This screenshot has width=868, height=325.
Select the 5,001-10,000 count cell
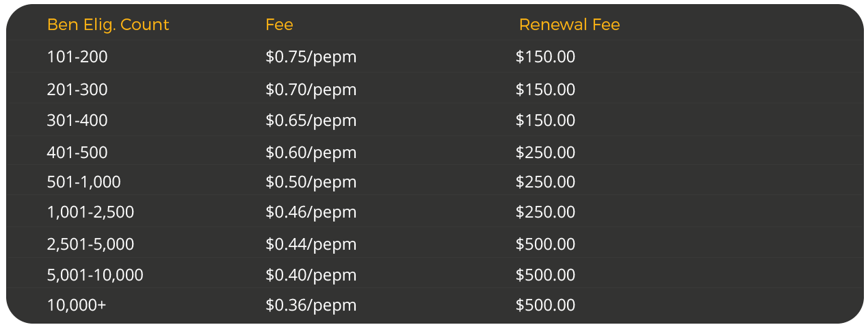click(x=95, y=275)
